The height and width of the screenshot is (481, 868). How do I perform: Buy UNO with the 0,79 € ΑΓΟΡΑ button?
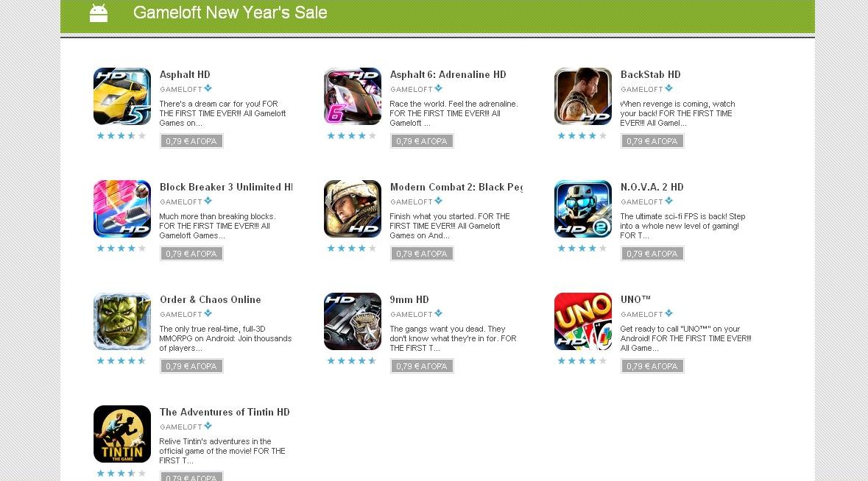pyautogui.click(x=652, y=366)
